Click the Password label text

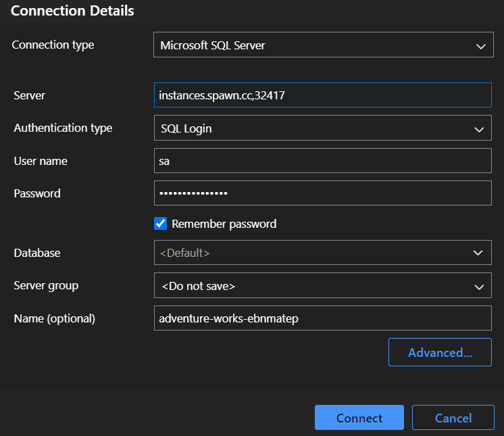tap(37, 193)
